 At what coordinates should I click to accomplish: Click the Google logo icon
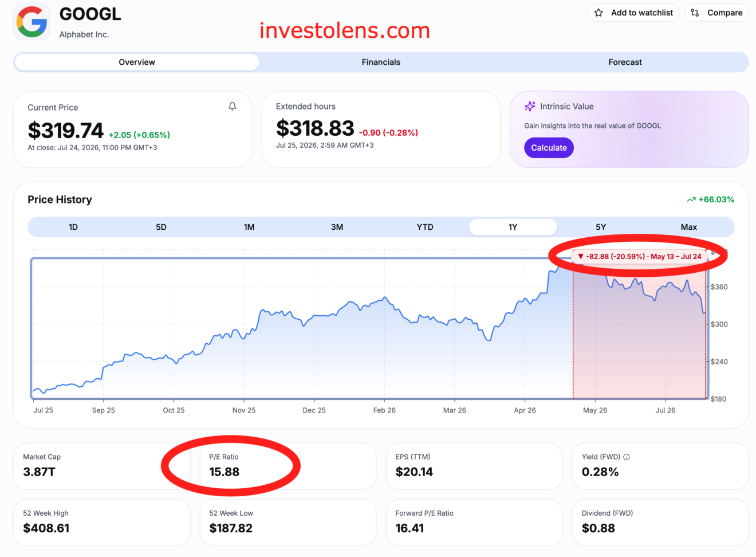(x=32, y=22)
